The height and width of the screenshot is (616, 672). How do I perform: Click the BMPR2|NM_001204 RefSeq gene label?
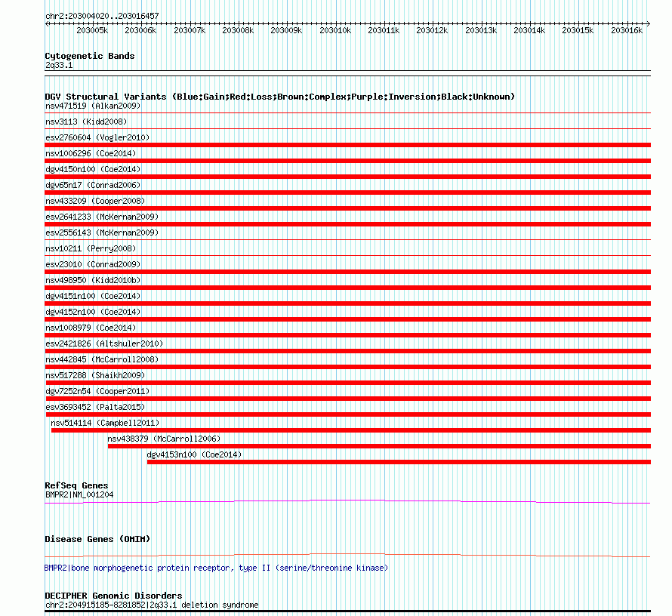79,494
